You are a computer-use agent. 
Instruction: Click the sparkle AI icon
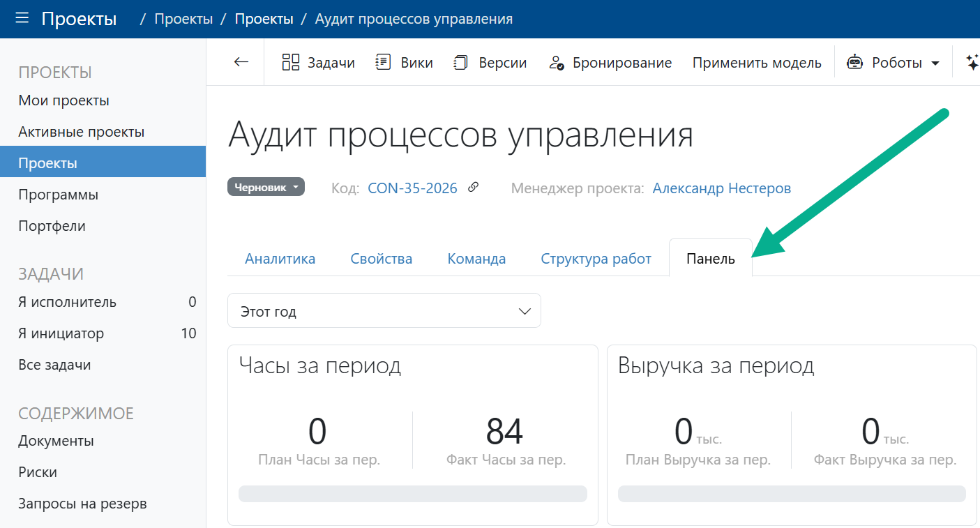point(972,63)
